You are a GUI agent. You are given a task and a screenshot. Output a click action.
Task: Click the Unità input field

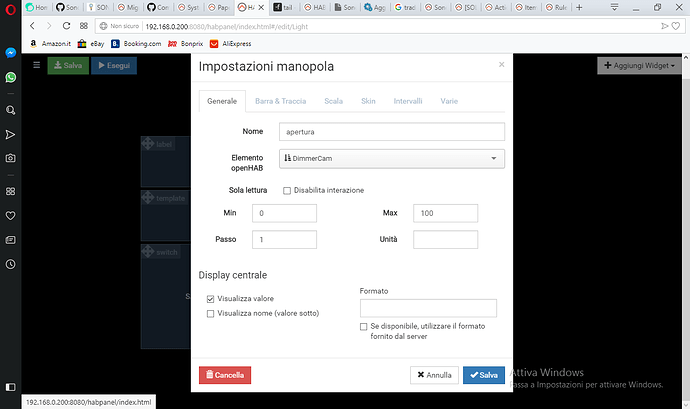[x=445, y=240]
